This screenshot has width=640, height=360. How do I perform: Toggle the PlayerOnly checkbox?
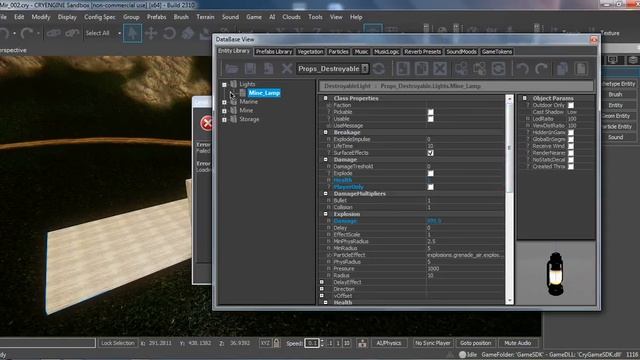pos(431,187)
